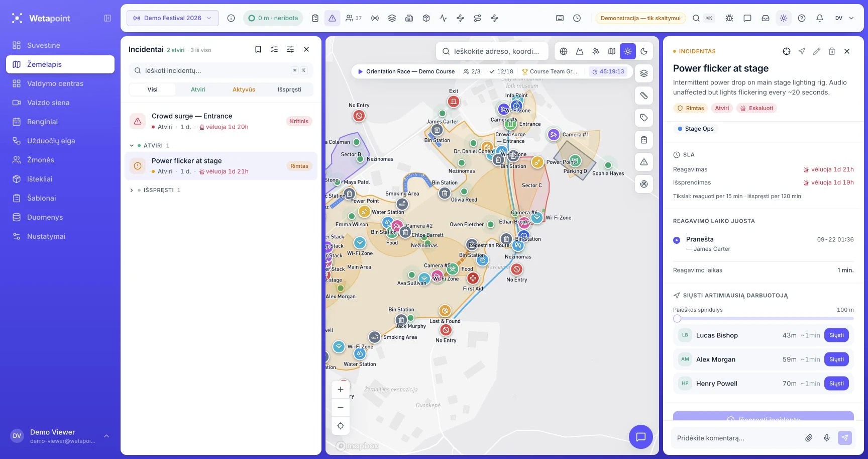Viewport: 868px width, 459px height.
Task: Click the map layers button on map side
Action: pos(644,73)
